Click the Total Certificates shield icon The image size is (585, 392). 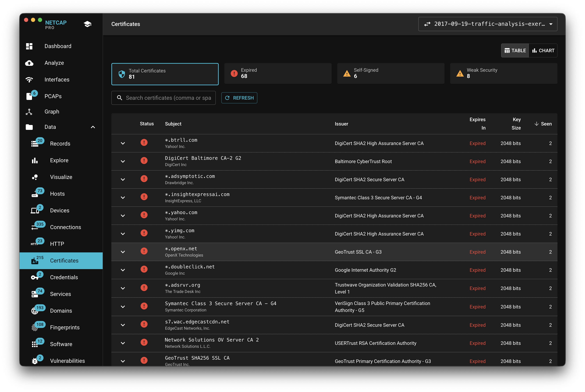(122, 74)
